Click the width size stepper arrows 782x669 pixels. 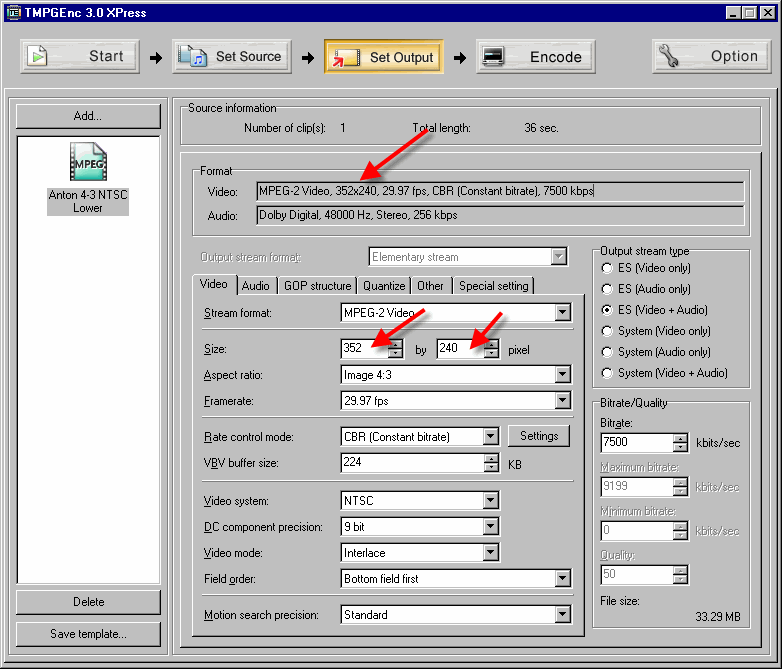click(x=395, y=348)
